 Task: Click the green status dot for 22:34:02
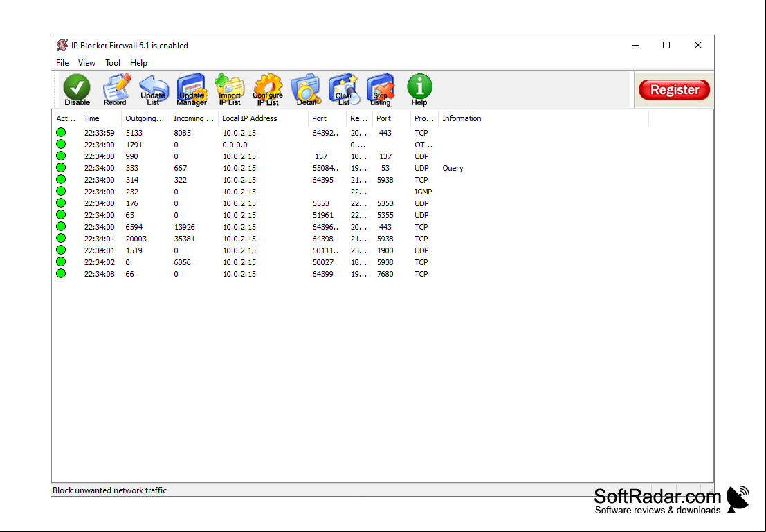click(x=61, y=262)
